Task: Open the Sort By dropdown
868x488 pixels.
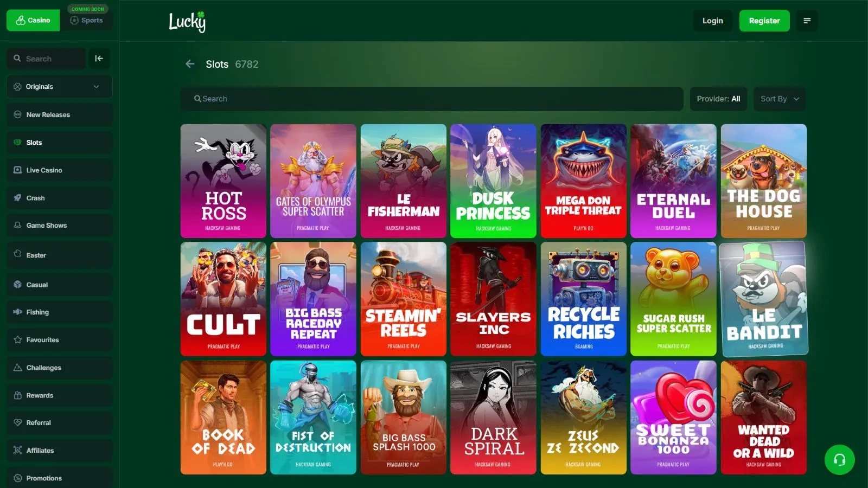Action: click(779, 99)
